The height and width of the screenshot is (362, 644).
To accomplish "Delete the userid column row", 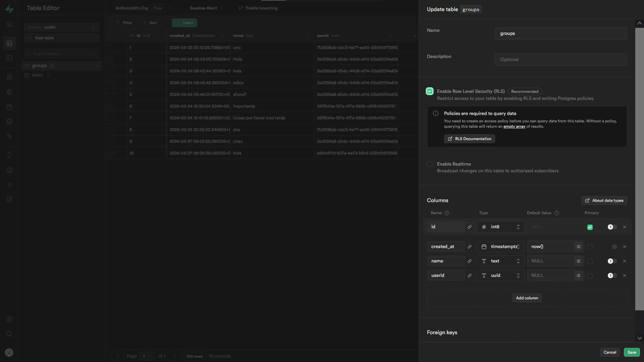I will pos(625,276).
